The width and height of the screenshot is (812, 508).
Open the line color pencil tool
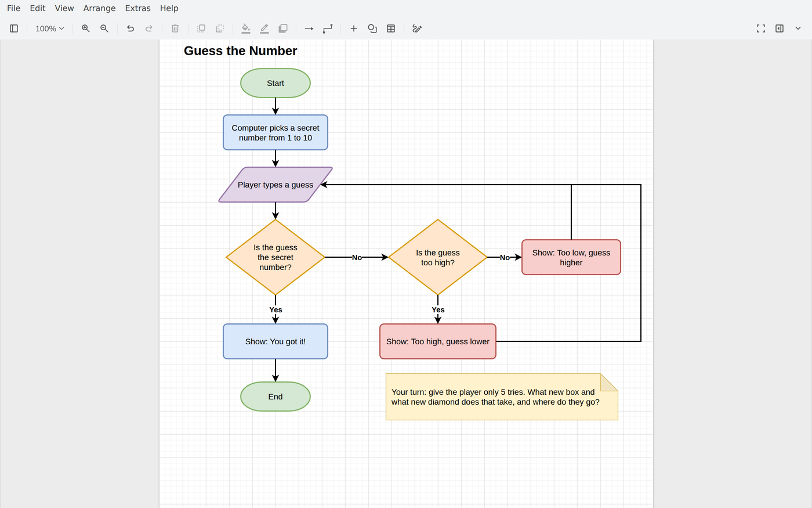pyautogui.click(x=264, y=28)
